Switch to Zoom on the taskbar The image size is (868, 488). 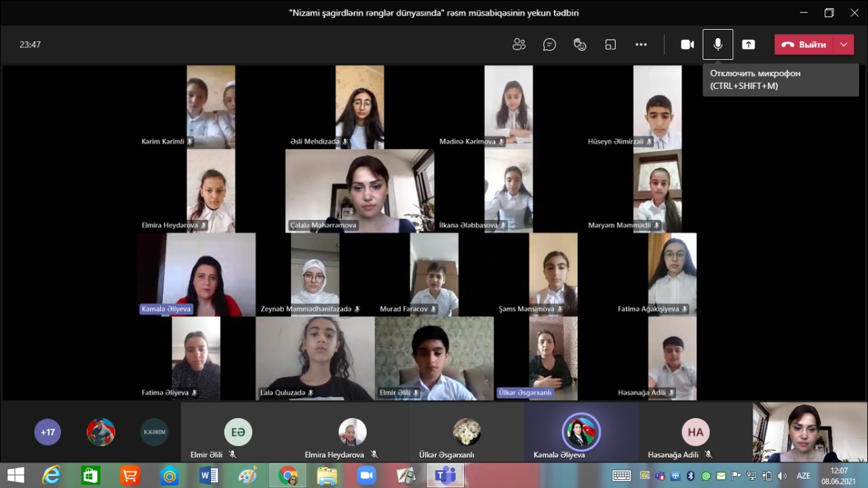pyautogui.click(x=366, y=475)
